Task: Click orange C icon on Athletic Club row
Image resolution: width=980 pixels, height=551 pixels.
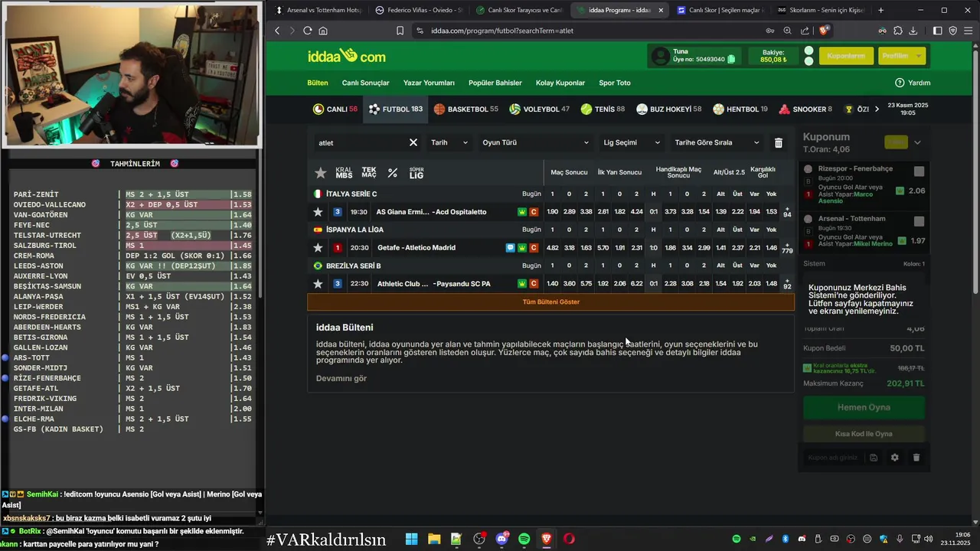Action: click(534, 284)
